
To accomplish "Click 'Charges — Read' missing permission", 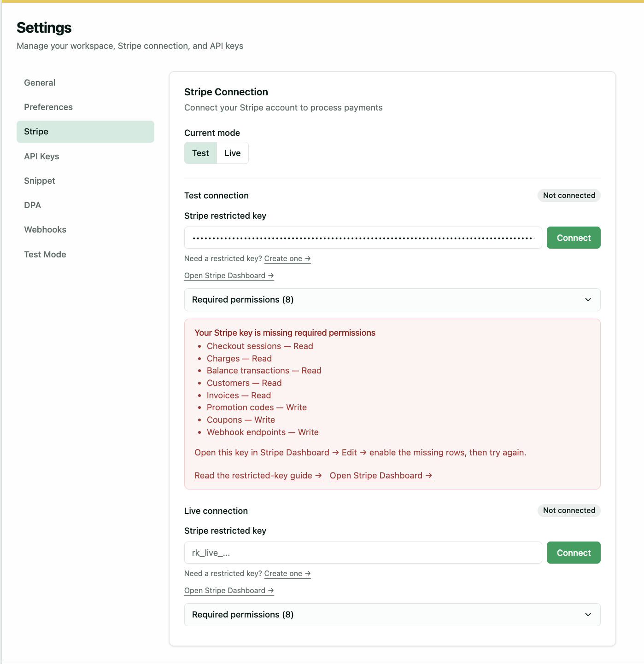I will pyautogui.click(x=239, y=359).
